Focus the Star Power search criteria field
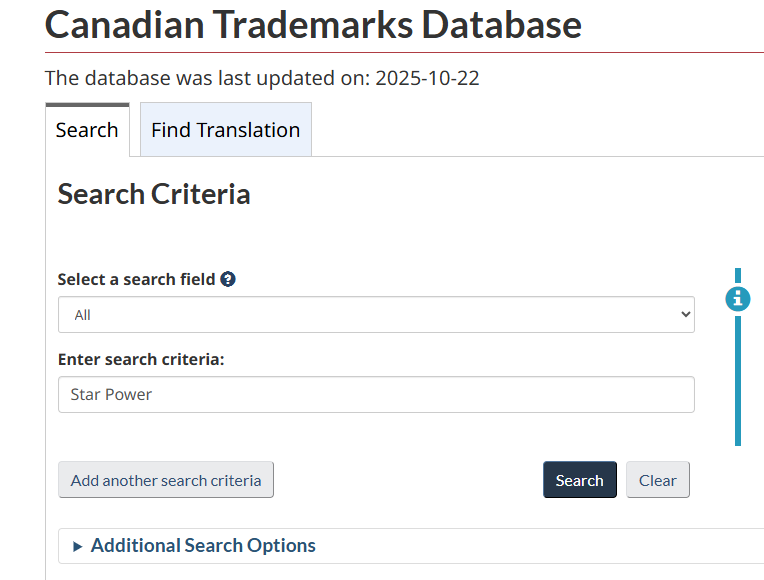This screenshot has width=764, height=580. coord(375,395)
